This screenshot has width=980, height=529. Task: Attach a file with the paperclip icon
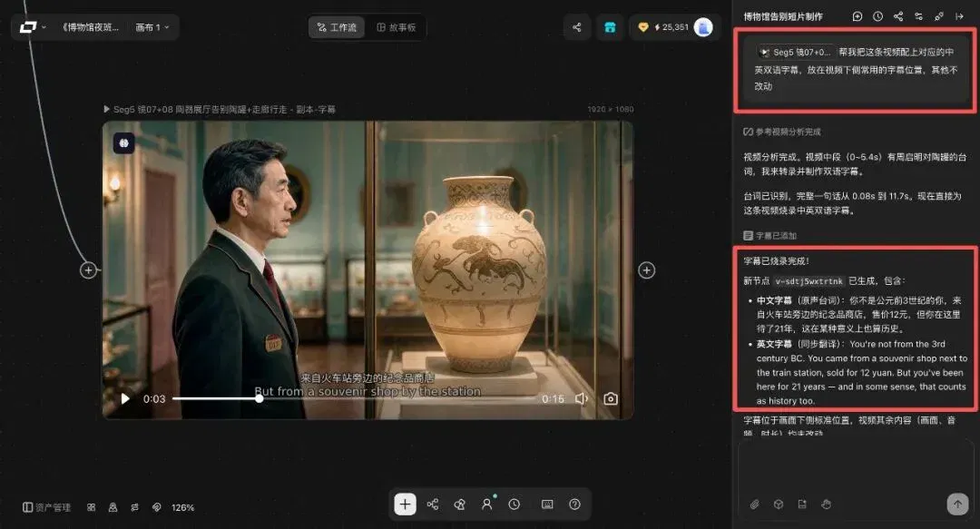click(x=754, y=504)
